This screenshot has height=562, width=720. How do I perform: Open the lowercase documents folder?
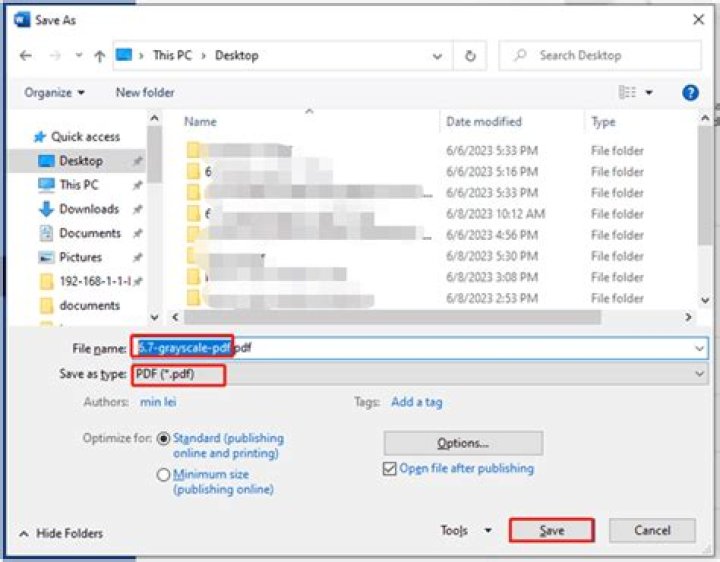(x=80, y=305)
